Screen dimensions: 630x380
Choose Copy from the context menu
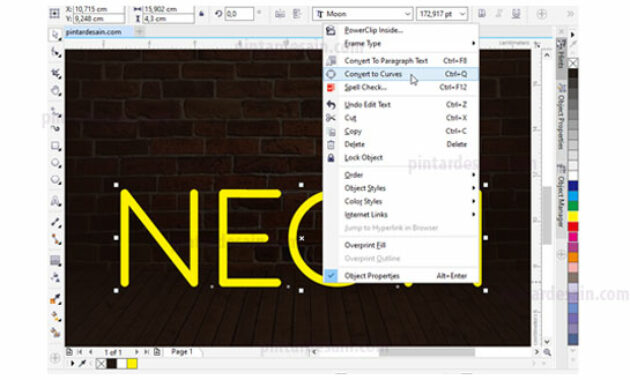click(x=401, y=131)
